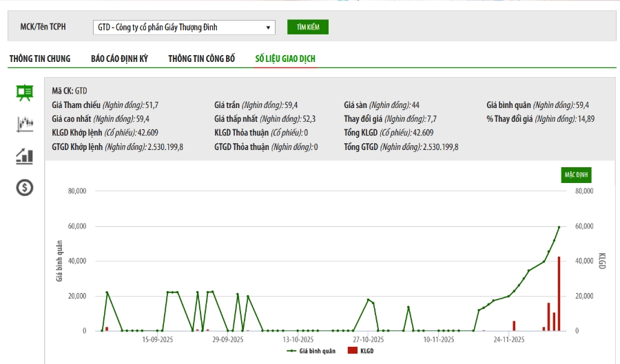This screenshot has width=620, height=364.
Task: Select the SỐ LIỆU GIAO DỊCH tab
Action: 285,58
